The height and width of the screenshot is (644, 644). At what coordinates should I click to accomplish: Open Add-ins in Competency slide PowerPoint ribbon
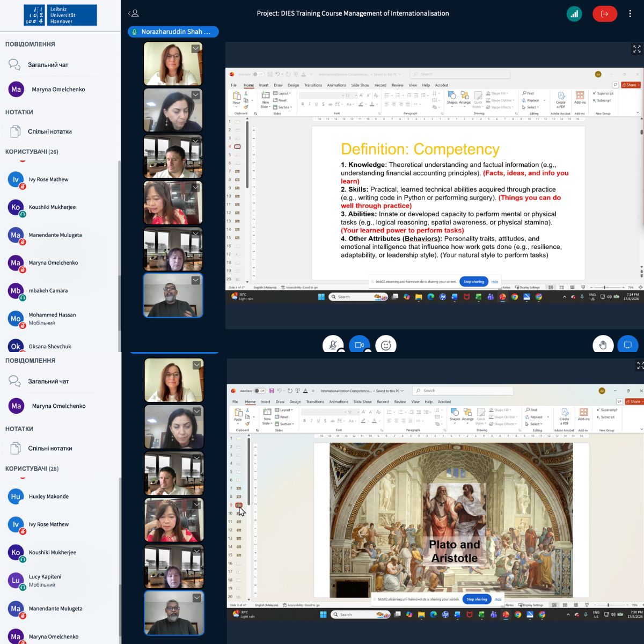click(x=580, y=98)
